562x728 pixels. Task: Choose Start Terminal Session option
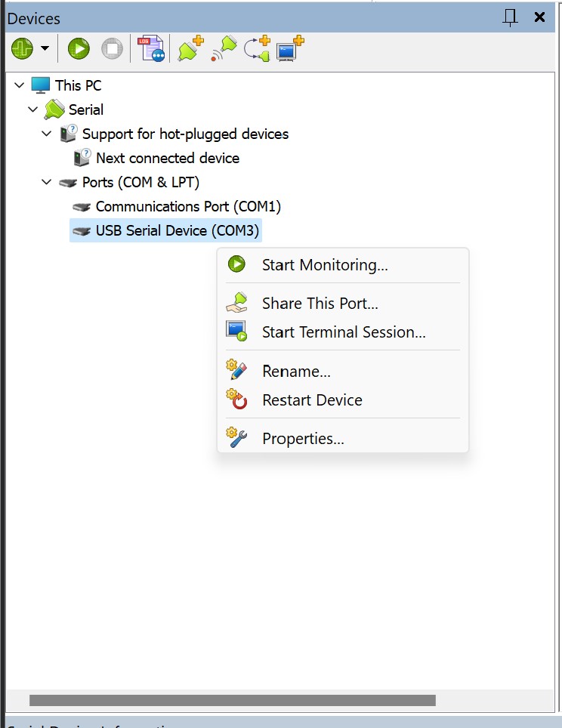point(344,332)
